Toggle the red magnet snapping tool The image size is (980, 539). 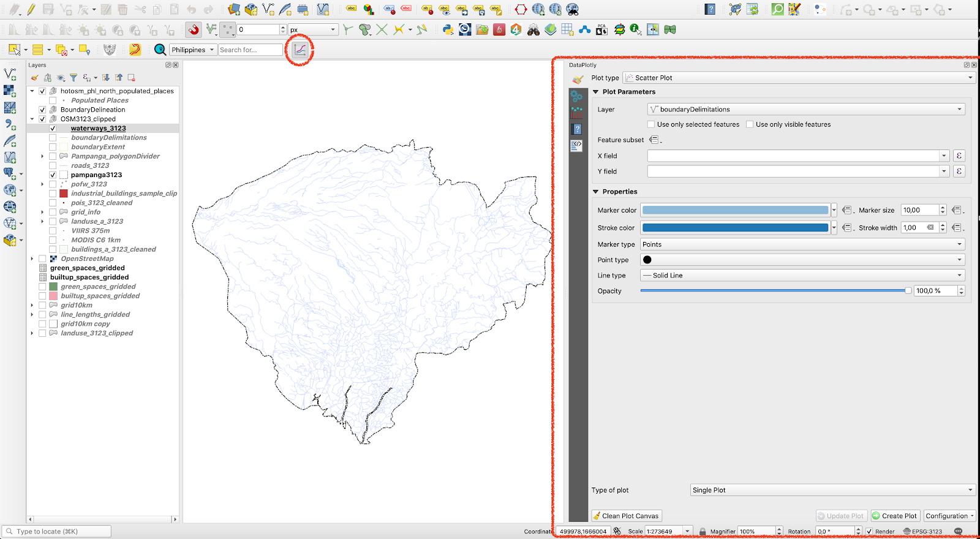(x=194, y=29)
